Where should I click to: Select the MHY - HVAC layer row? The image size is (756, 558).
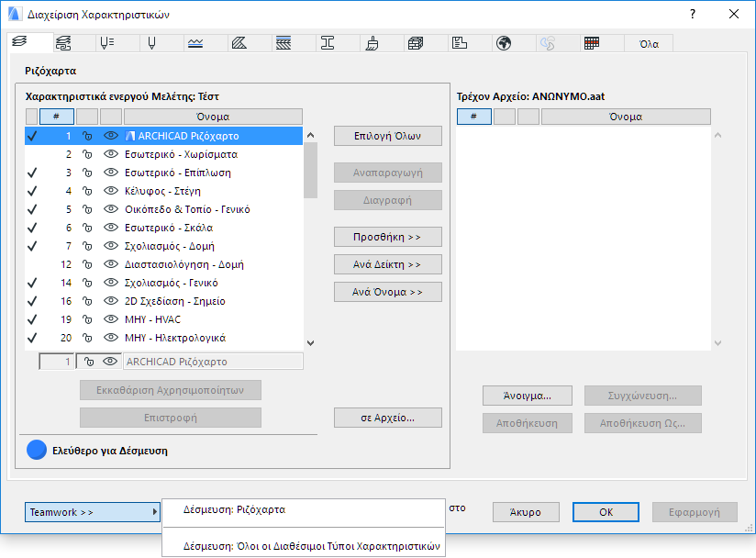(x=164, y=319)
